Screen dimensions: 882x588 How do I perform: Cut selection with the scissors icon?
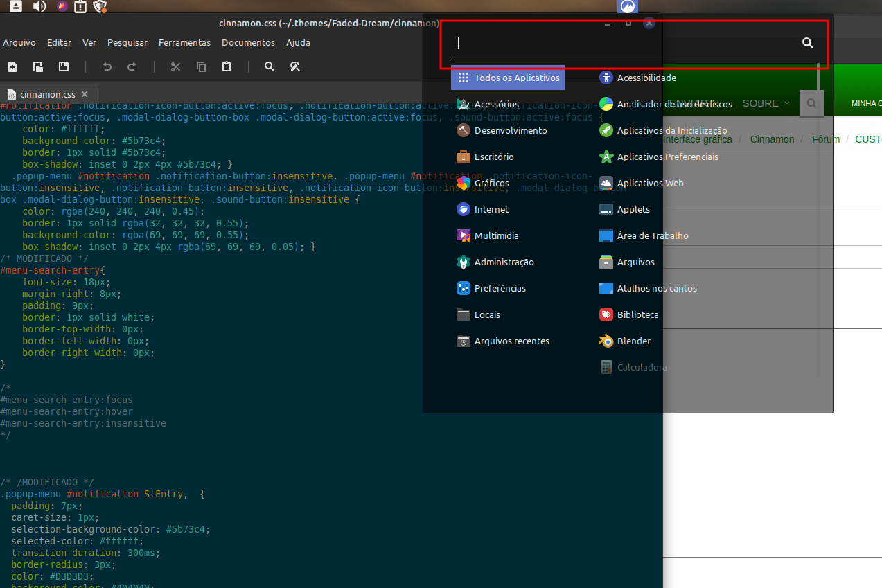(175, 67)
